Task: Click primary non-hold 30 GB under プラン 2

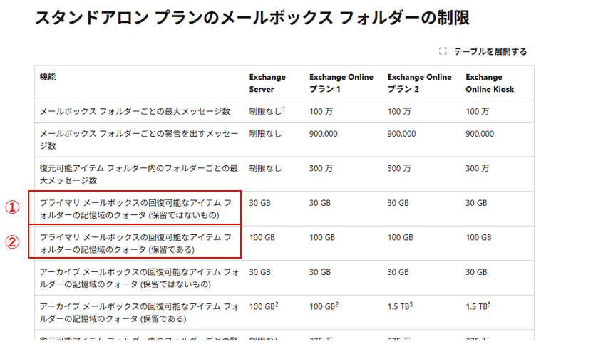Action: (x=398, y=203)
